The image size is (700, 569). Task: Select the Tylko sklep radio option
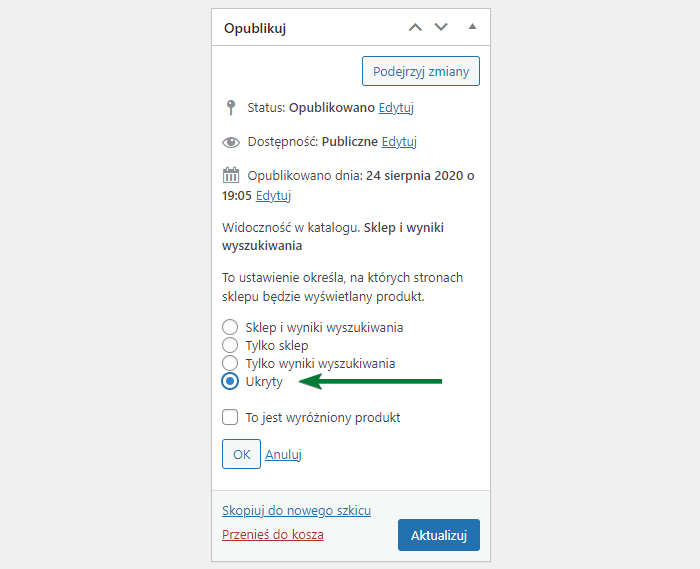coord(230,345)
